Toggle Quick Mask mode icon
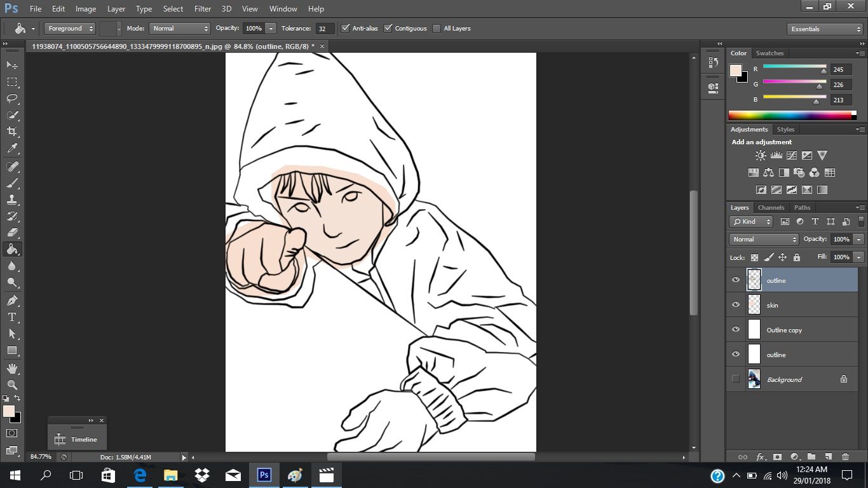The height and width of the screenshot is (488, 868). point(12,433)
